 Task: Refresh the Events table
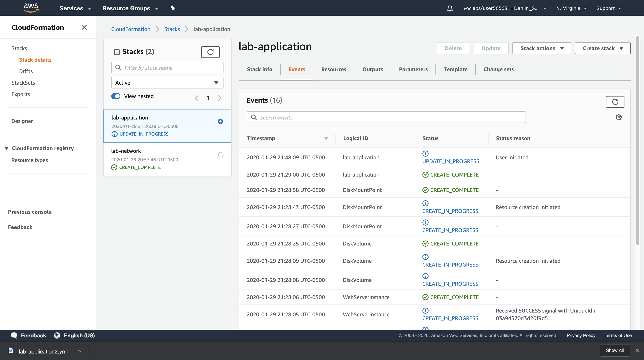[615, 102]
